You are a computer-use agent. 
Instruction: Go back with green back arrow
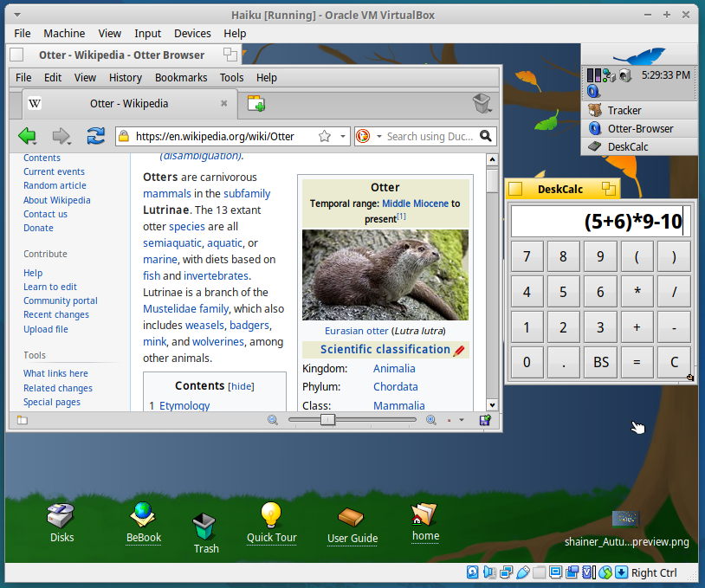(x=26, y=135)
